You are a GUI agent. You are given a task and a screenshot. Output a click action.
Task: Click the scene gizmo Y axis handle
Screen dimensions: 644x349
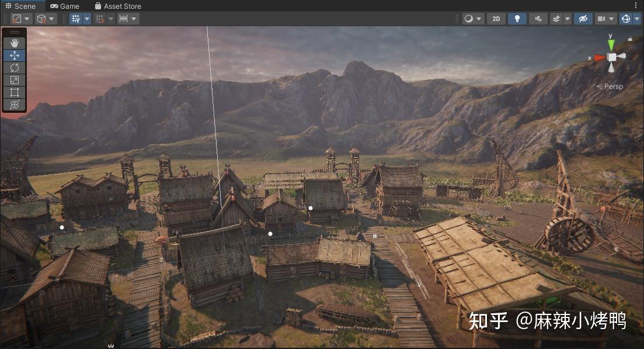click(x=610, y=43)
